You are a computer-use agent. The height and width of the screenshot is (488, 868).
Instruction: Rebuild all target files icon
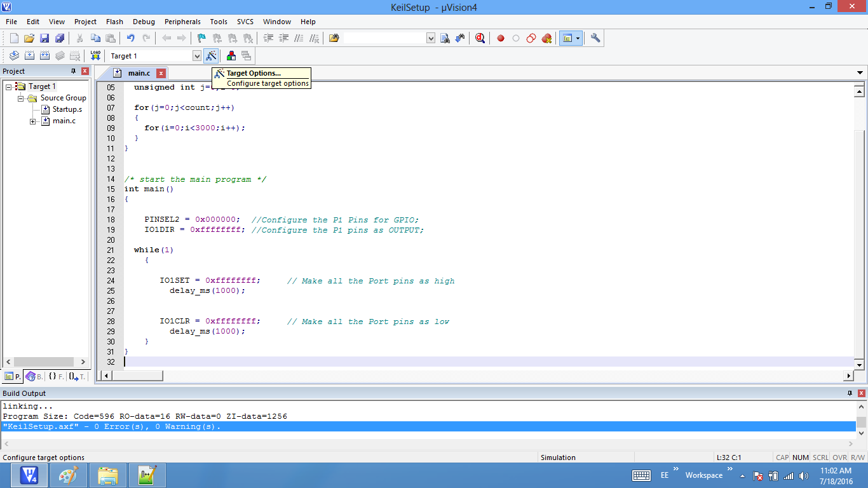(44, 56)
